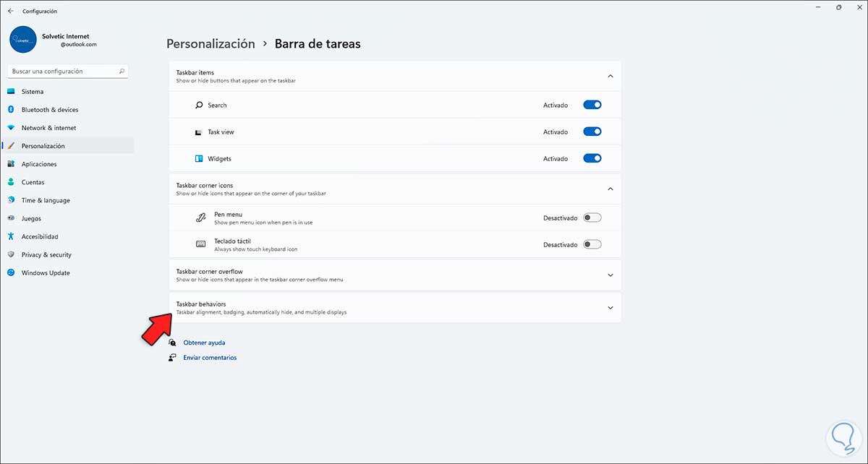The height and width of the screenshot is (464, 868).
Task: Enable the Pen menu toggle
Action: [x=592, y=218]
